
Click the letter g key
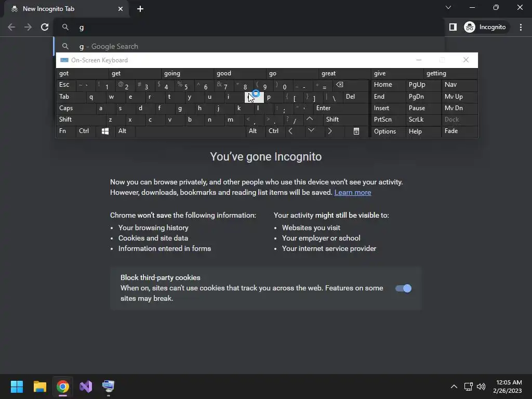(184, 108)
